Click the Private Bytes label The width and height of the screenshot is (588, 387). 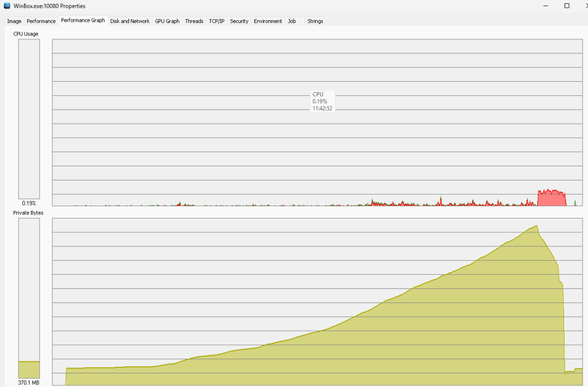pos(28,213)
